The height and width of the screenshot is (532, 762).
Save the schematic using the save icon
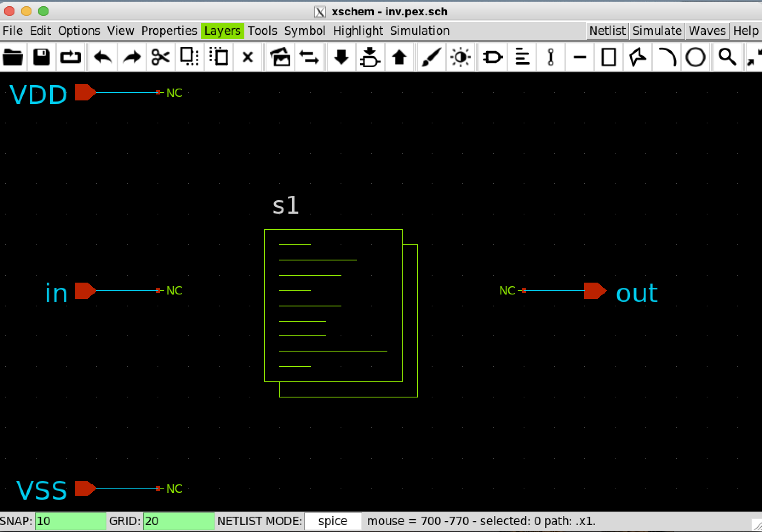[x=40, y=57]
